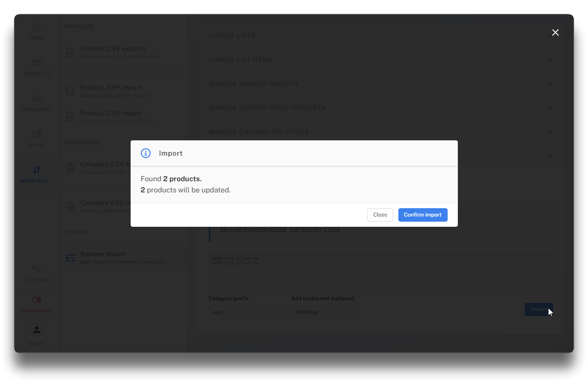Click the Home icon in sidebar
Viewport: 588px width, 382px height.
click(x=37, y=27)
